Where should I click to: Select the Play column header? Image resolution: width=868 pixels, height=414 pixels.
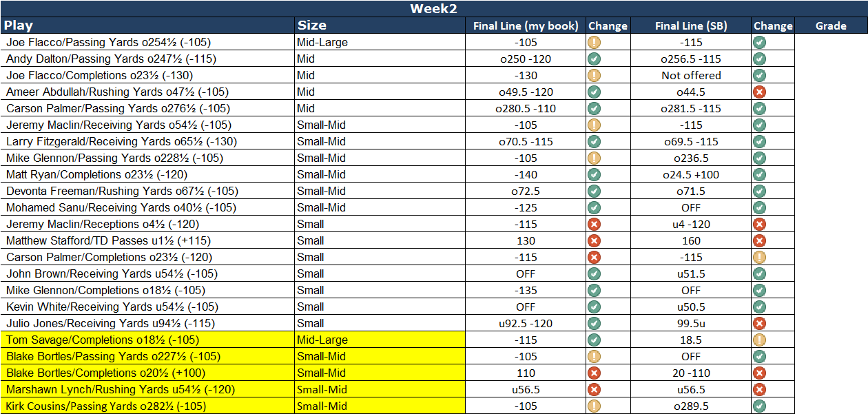(x=147, y=25)
